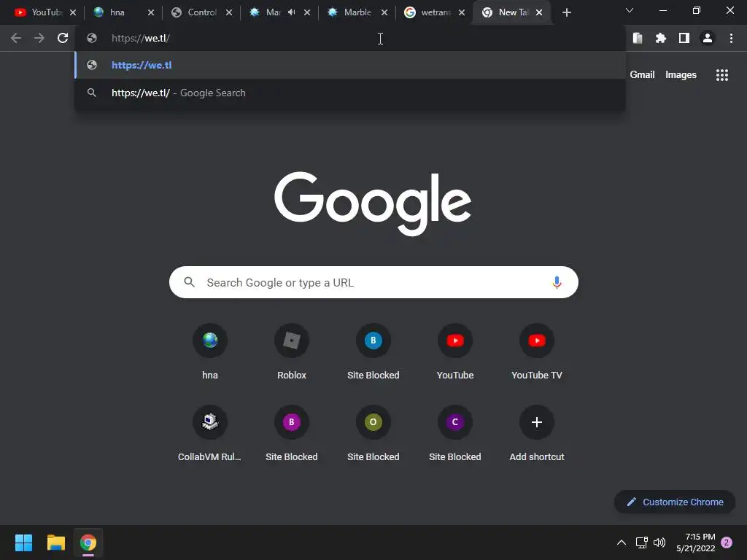Select the https://we.tl/ Google Search suggestion
Viewport: 747px width, 560px height.
pos(350,93)
